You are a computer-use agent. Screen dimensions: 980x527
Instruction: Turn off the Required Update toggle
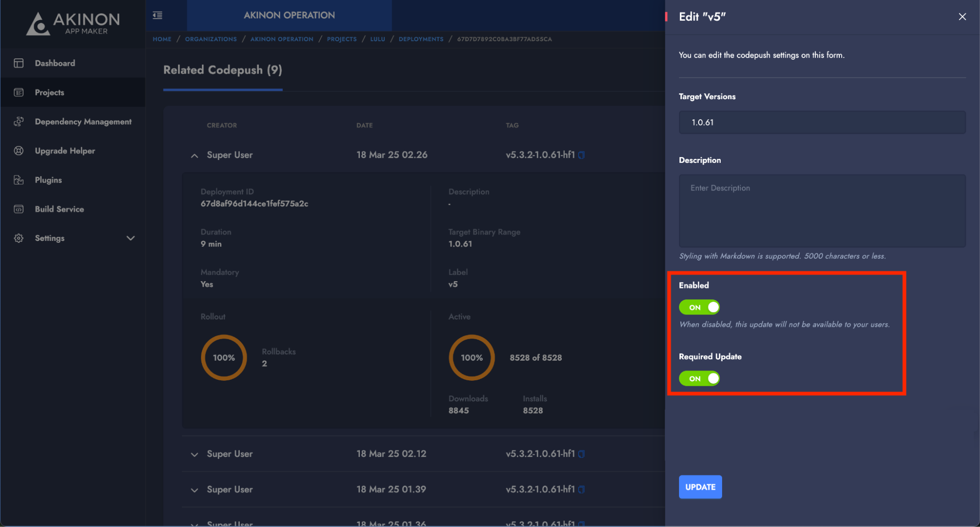click(699, 378)
